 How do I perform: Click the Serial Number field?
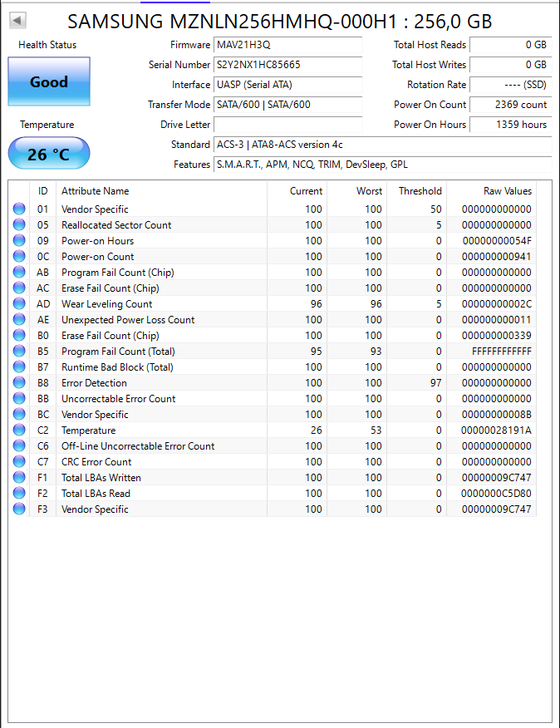pos(288,65)
